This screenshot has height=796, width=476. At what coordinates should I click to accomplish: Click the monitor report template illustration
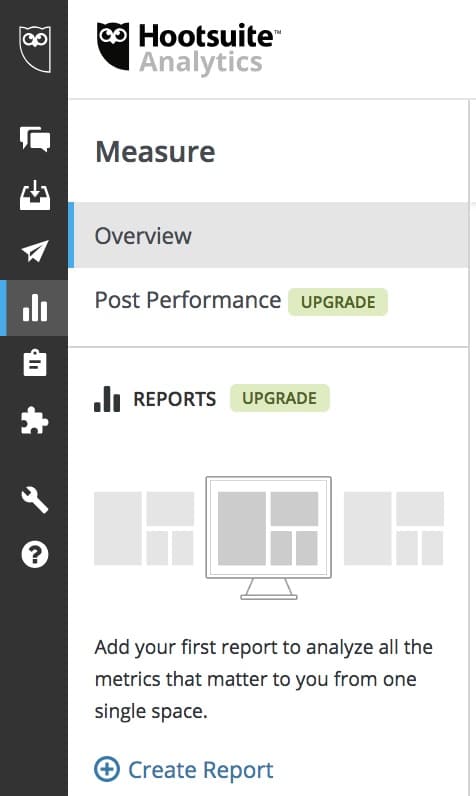pos(268,538)
